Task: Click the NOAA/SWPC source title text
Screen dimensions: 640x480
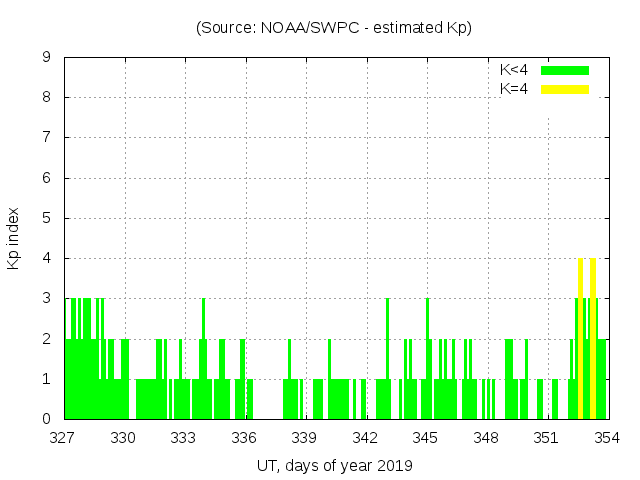Action: pos(333,28)
